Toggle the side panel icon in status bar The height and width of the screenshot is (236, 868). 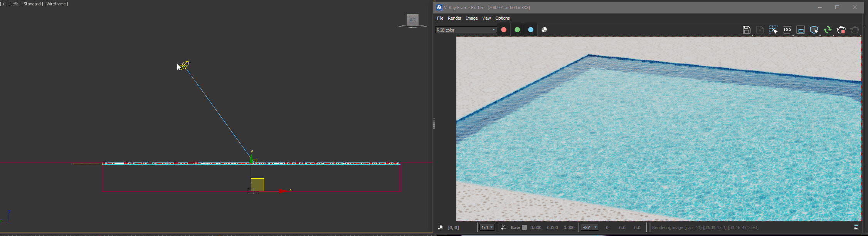[x=856, y=228]
